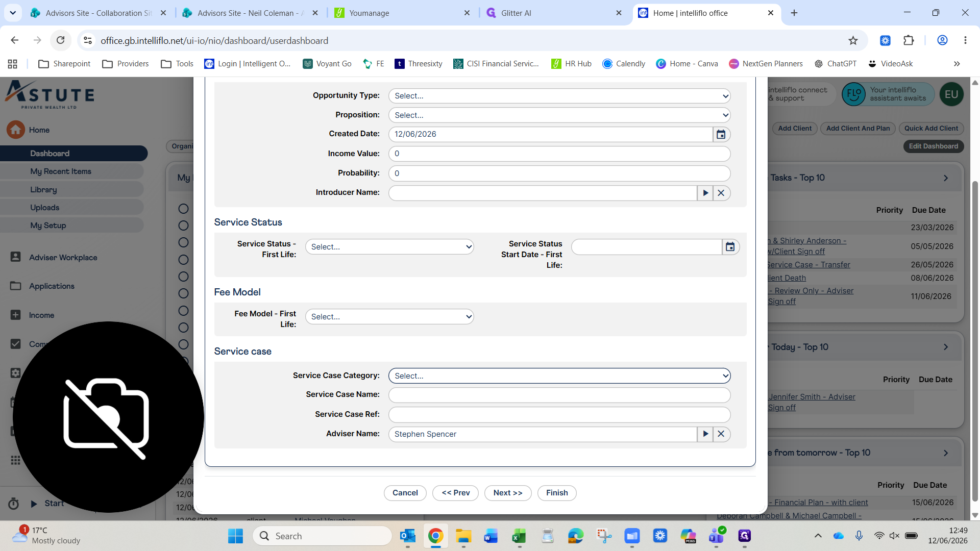Click the Service Case Ref input field
The image size is (980, 551).
[559, 415]
